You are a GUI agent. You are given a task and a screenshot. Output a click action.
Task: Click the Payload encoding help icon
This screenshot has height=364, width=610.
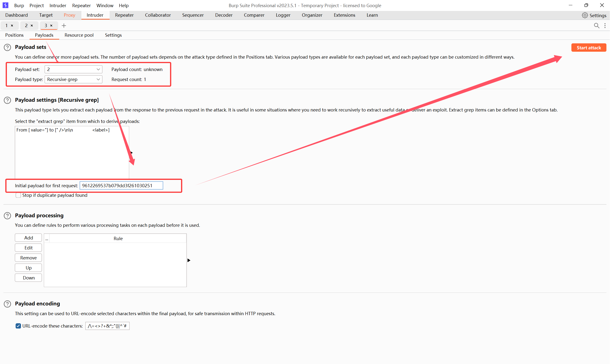[x=7, y=304]
